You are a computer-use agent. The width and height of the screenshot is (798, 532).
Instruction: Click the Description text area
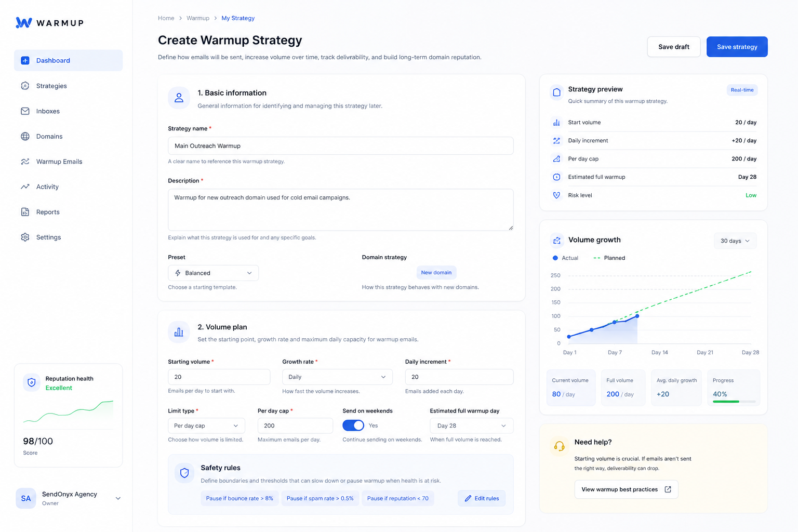341,210
